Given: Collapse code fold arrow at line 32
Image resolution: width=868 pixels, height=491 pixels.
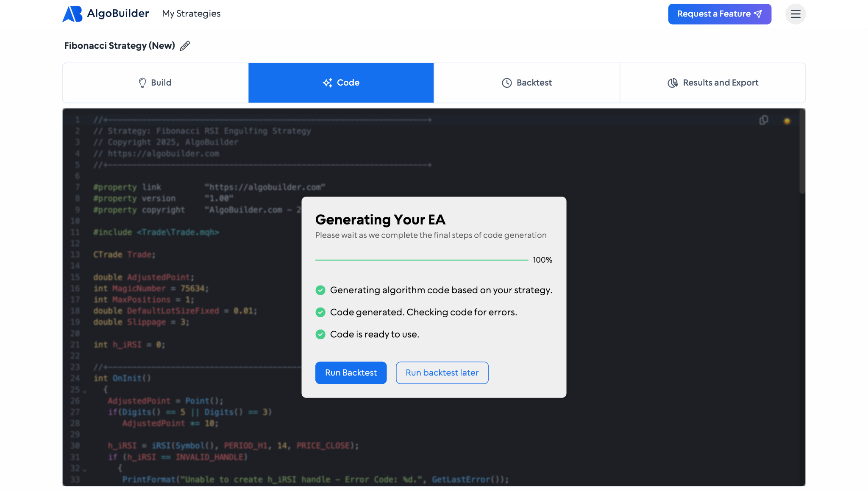Looking at the screenshot, I should [x=85, y=470].
